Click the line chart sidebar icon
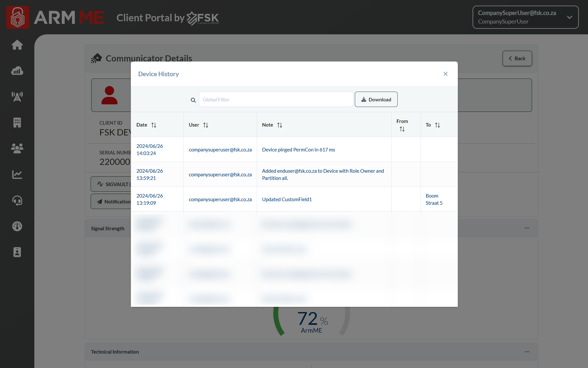This screenshot has height=368, width=588. click(x=17, y=174)
